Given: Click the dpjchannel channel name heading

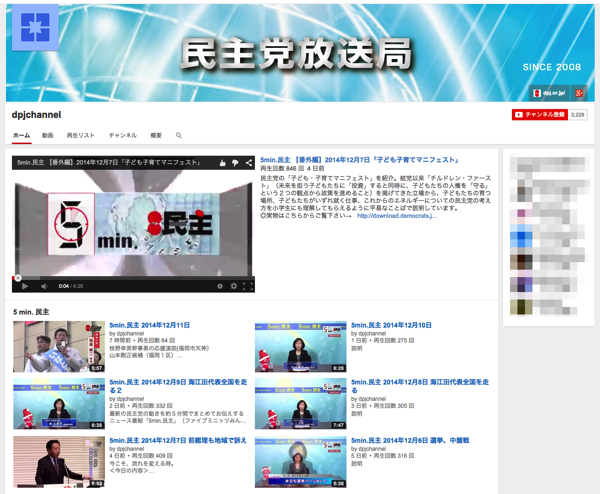Looking at the screenshot, I should click(x=36, y=115).
